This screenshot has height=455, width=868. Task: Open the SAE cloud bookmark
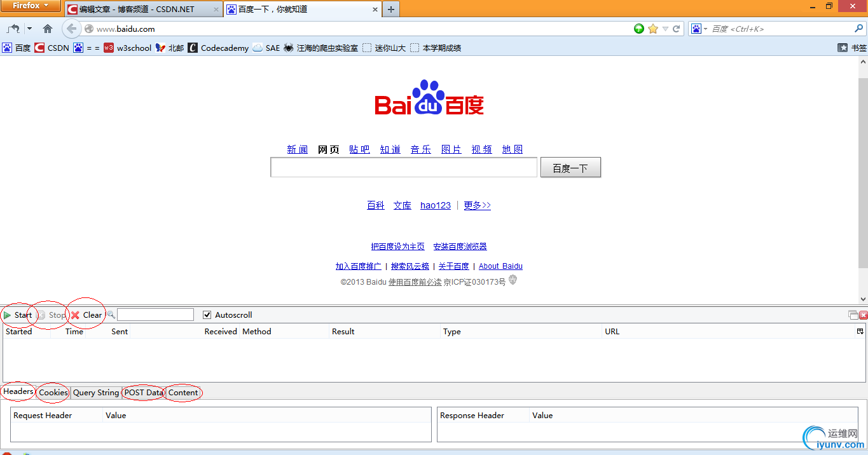point(266,48)
